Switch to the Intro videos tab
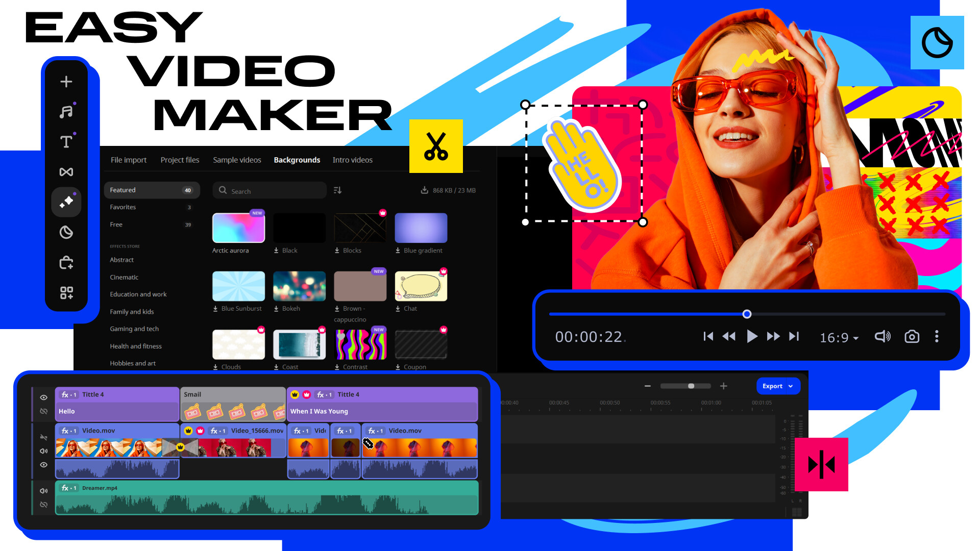980x551 pixels. click(352, 160)
